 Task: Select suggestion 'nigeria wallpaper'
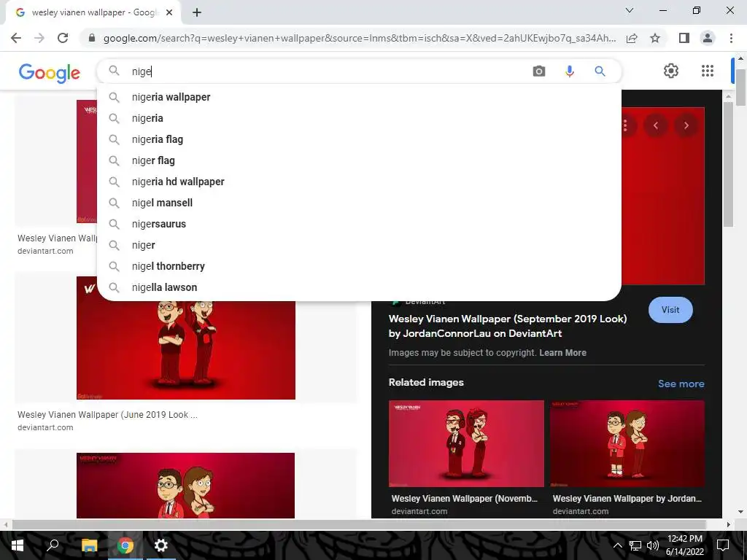point(359,97)
